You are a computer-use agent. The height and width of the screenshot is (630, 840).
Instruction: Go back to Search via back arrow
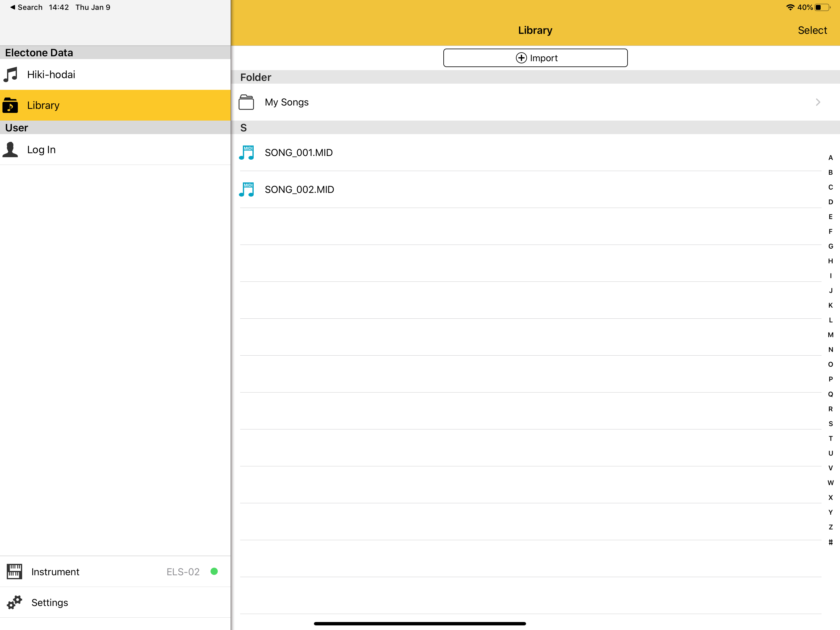pyautogui.click(x=26, y=7)
